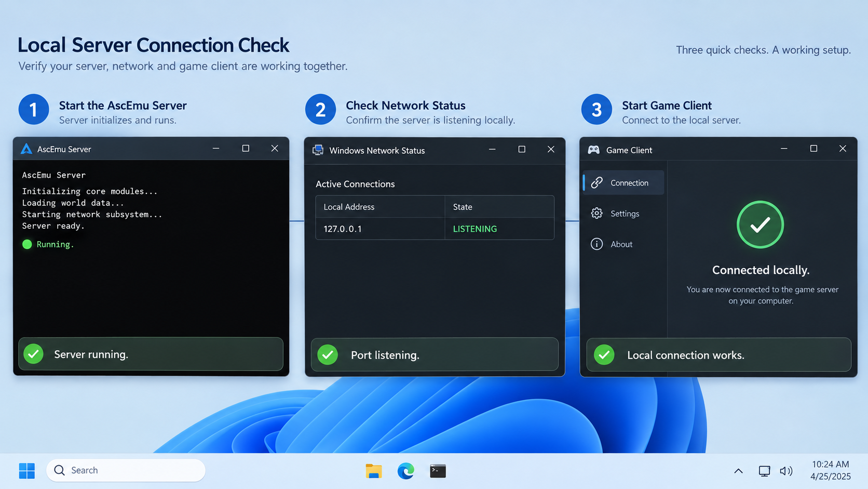Open the Windows Start menu
868x489 pixels.
coord(27,471)
